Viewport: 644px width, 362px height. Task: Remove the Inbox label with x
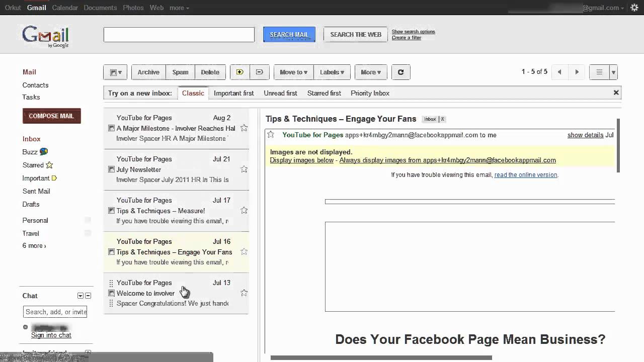coord(443,119)
